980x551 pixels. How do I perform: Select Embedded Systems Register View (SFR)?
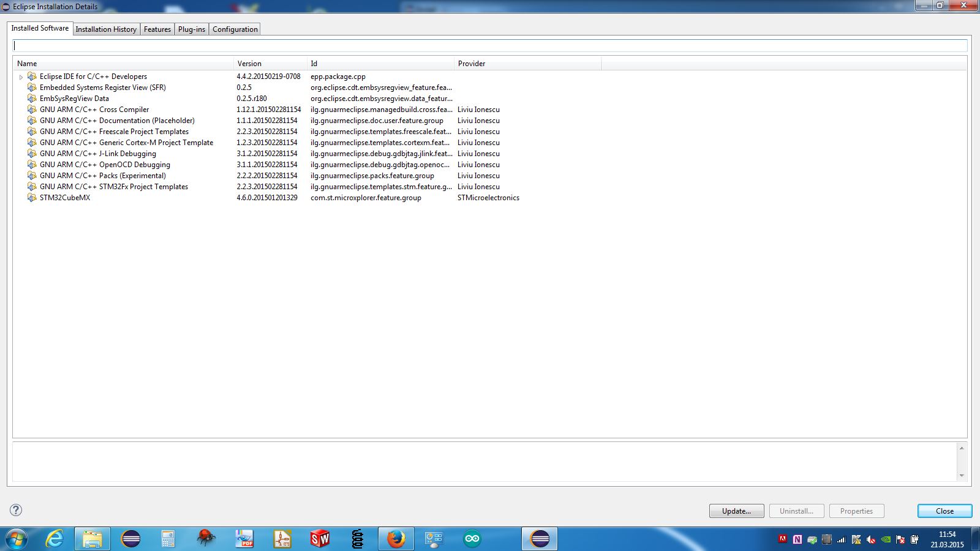click(103, 88)
